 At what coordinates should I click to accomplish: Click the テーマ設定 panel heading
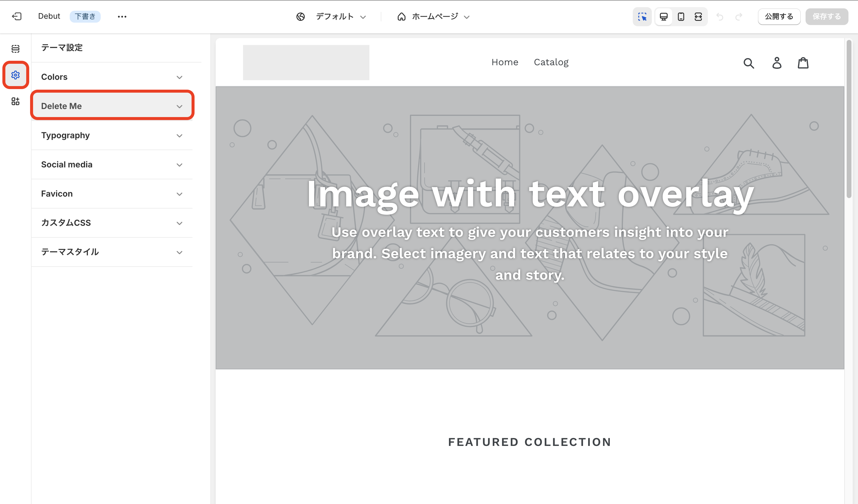pos(62,48)
